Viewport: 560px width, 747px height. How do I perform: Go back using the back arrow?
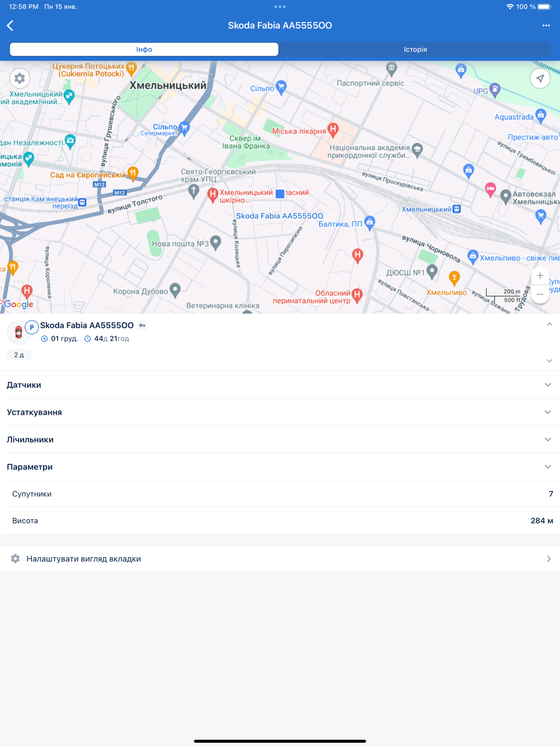(10, 26)
